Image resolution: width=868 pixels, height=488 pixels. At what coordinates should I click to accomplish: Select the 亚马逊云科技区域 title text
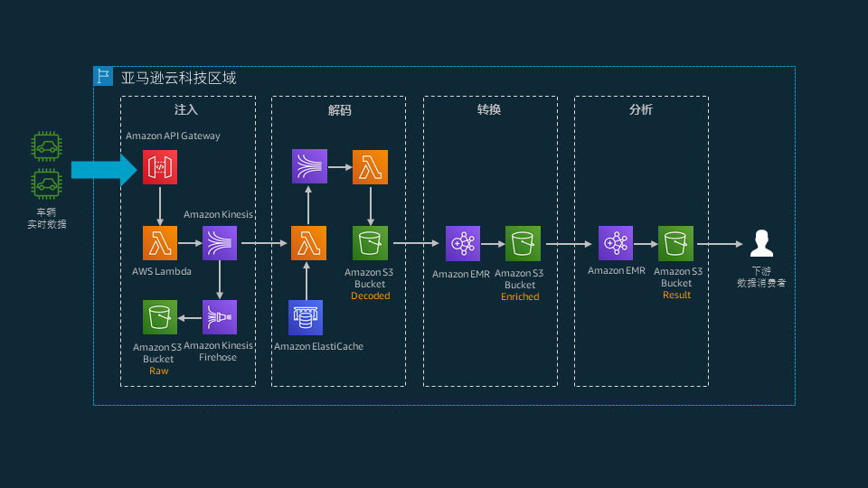(179, 78)
